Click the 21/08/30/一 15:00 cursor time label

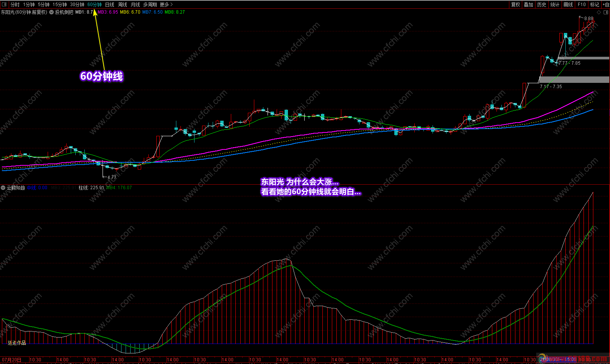click(x=558, y=359)
